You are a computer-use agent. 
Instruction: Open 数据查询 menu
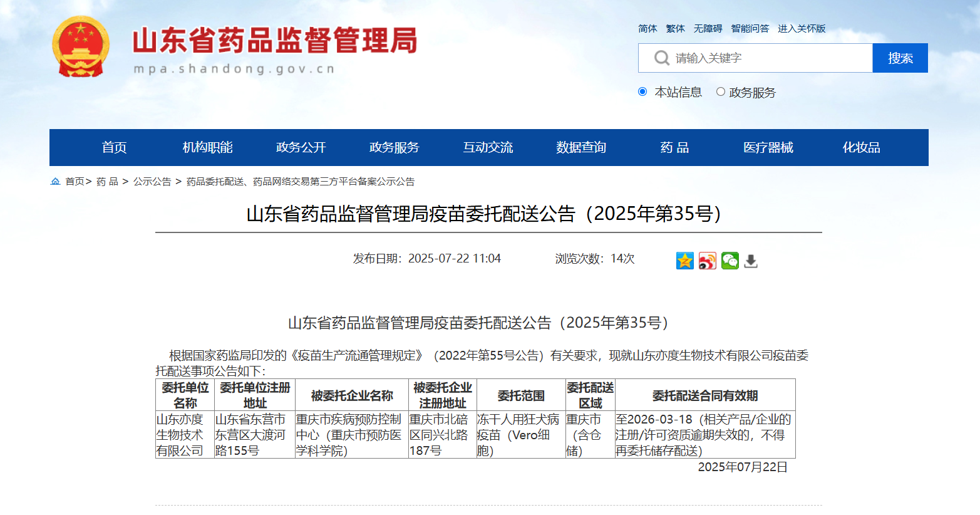click(581, 147)
